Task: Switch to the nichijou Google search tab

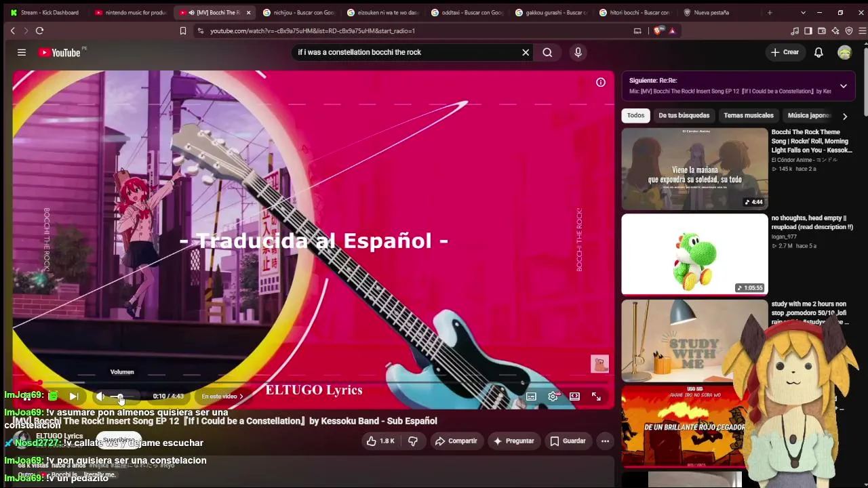Action: point(299,12)
